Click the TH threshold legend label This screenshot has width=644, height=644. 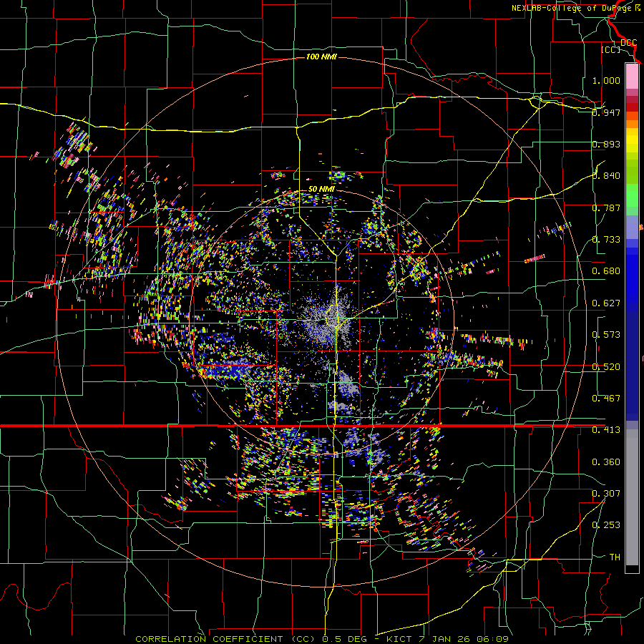[x=615, y=557]
